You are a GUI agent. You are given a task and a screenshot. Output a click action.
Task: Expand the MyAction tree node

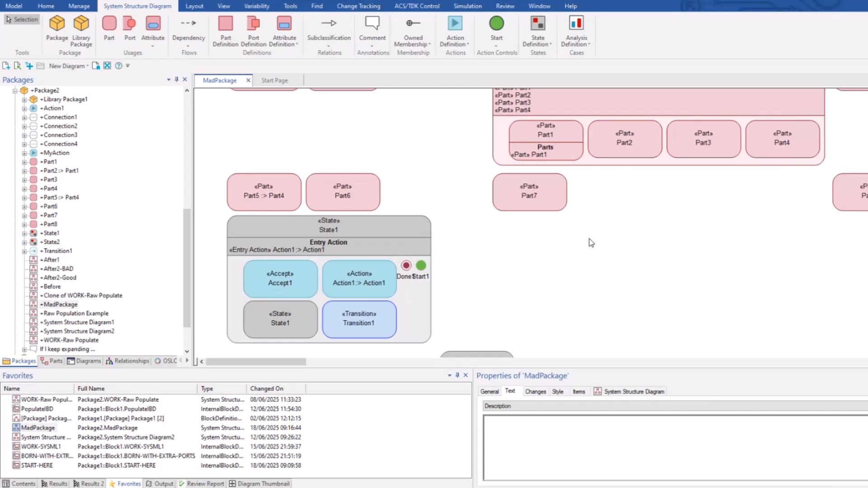click(24, 153)
